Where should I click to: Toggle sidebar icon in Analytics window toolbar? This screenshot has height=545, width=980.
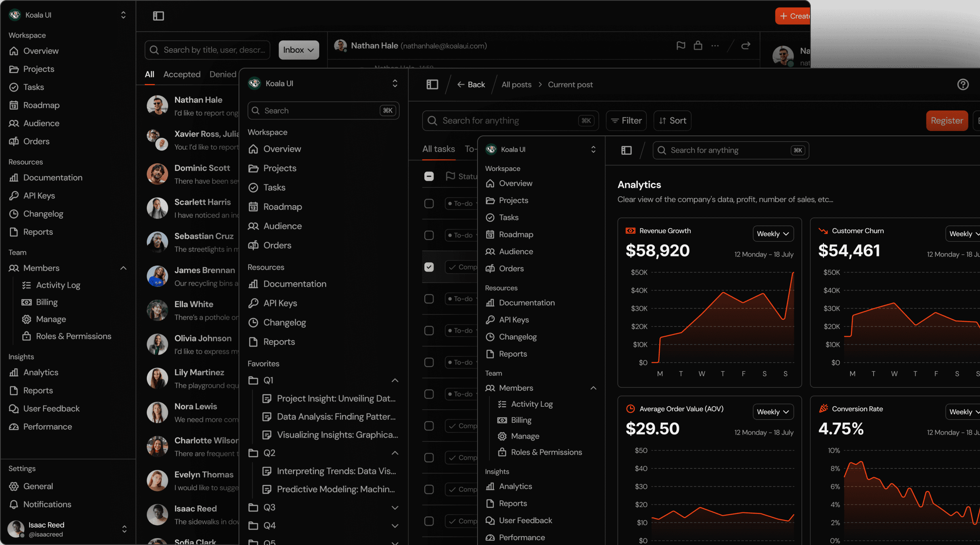[x=626, y=150]
